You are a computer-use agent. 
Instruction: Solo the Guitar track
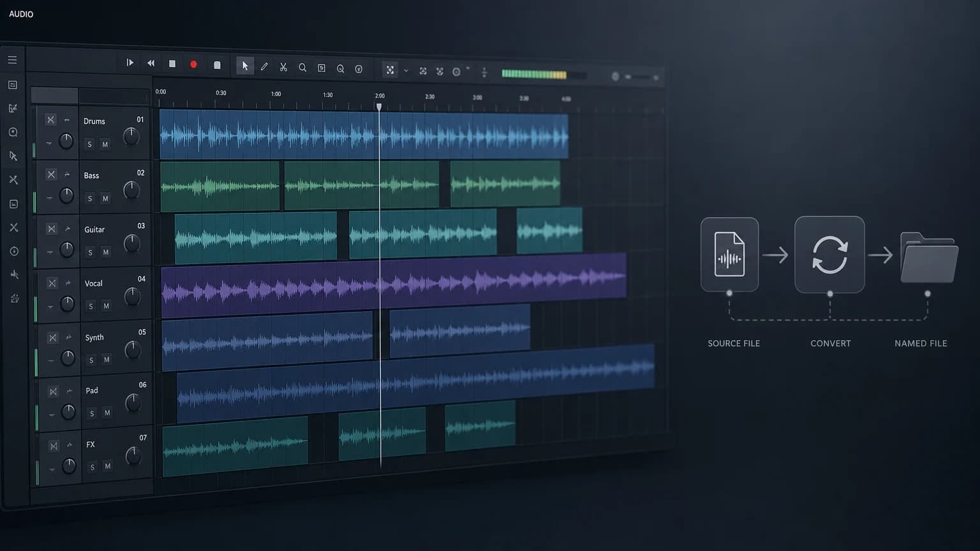tap(90, 253)
